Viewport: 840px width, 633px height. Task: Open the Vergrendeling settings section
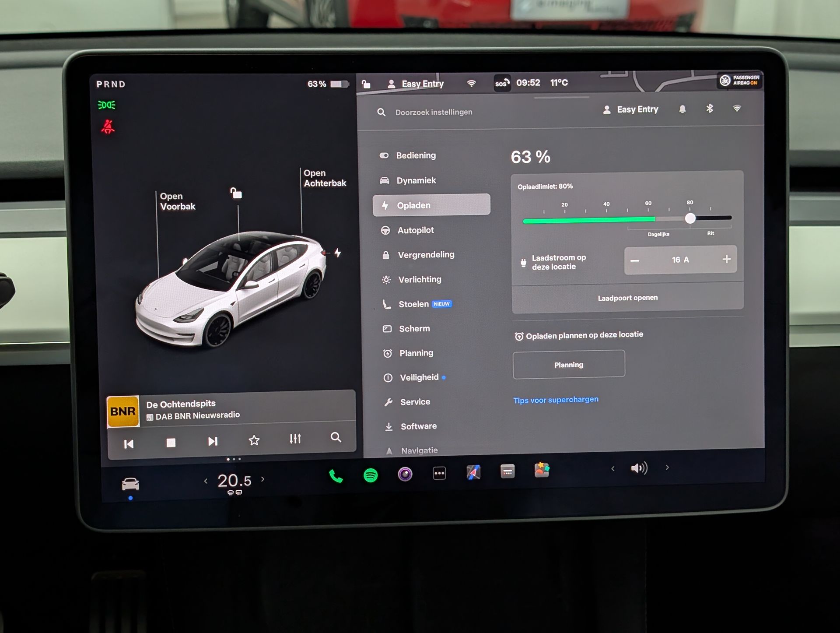426,255
